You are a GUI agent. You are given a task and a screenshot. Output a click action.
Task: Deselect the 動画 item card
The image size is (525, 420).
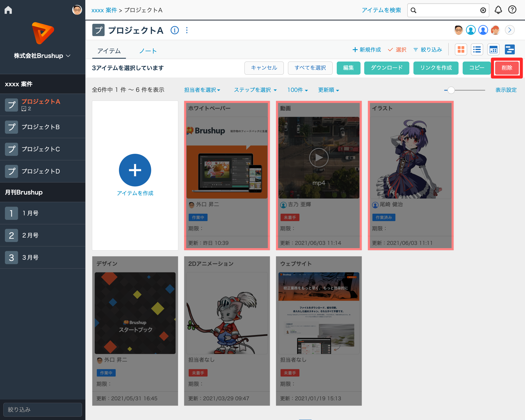tap(318, 175)
